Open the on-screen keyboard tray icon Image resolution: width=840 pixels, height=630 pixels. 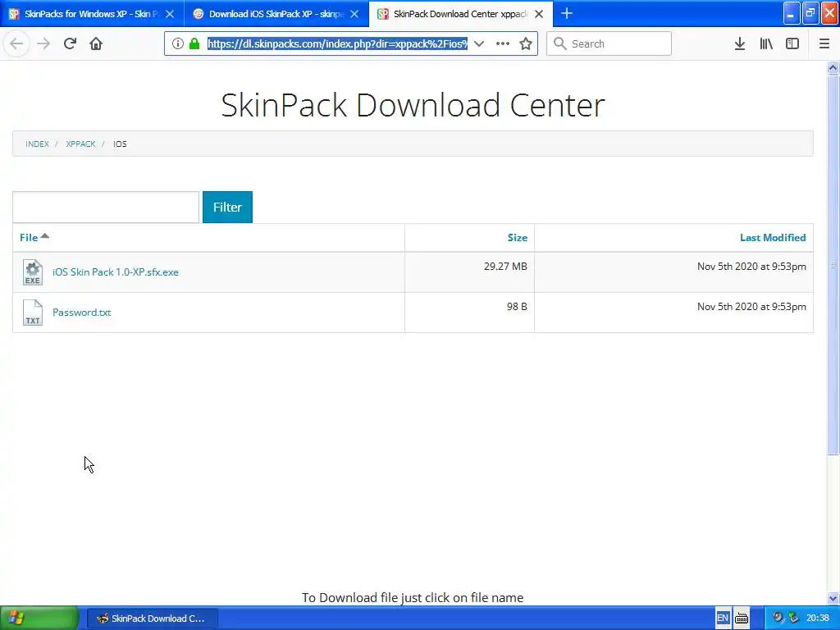click(x=742, y=619)
